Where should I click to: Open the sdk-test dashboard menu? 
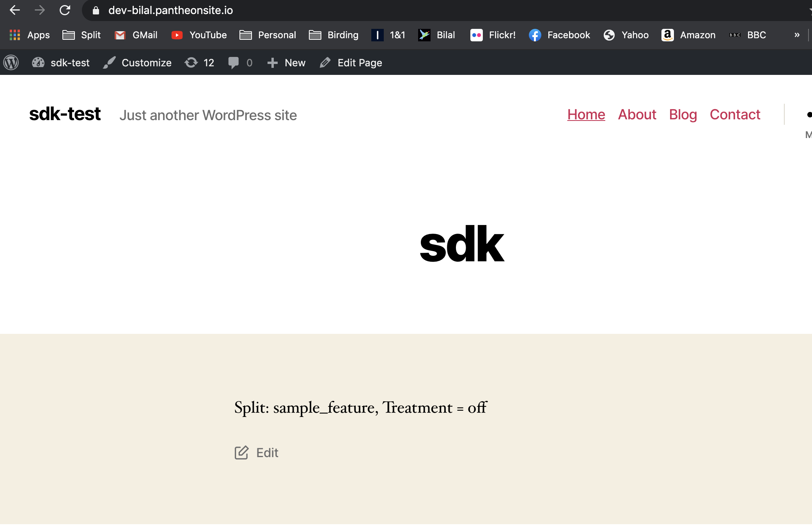tap(61, 62)
